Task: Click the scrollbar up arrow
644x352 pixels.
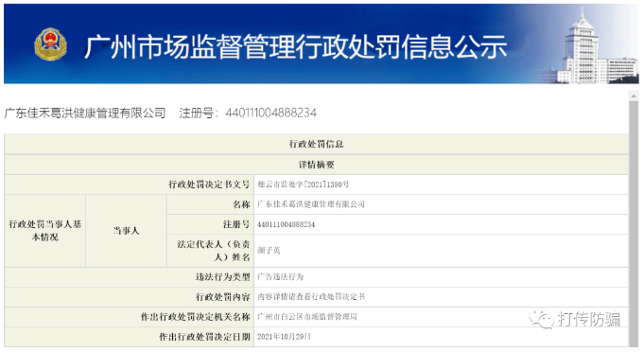Action: tap(634, 96)
